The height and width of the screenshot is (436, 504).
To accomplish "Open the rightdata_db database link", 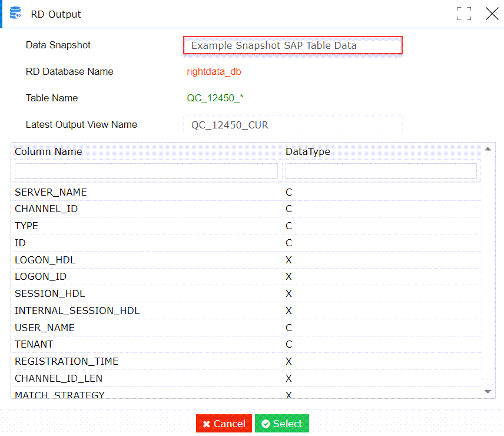I will click(213, 72).
